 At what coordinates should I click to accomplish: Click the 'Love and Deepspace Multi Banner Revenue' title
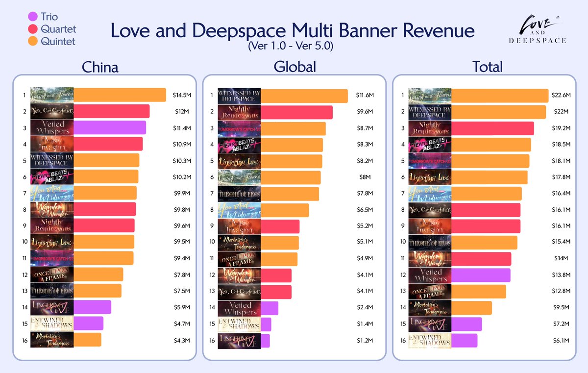293,31
